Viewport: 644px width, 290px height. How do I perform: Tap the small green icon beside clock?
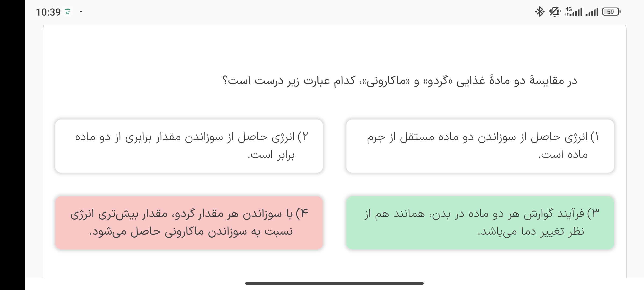(68, 12)
